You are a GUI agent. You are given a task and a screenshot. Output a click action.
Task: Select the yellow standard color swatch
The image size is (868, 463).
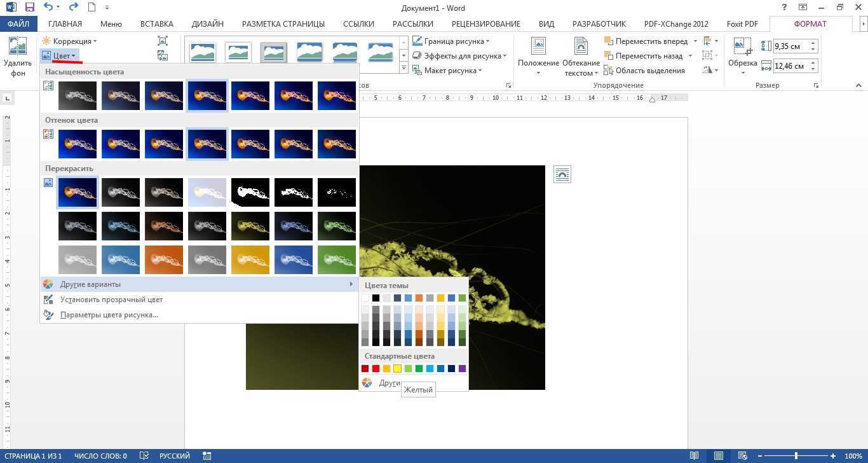[397, 368]
